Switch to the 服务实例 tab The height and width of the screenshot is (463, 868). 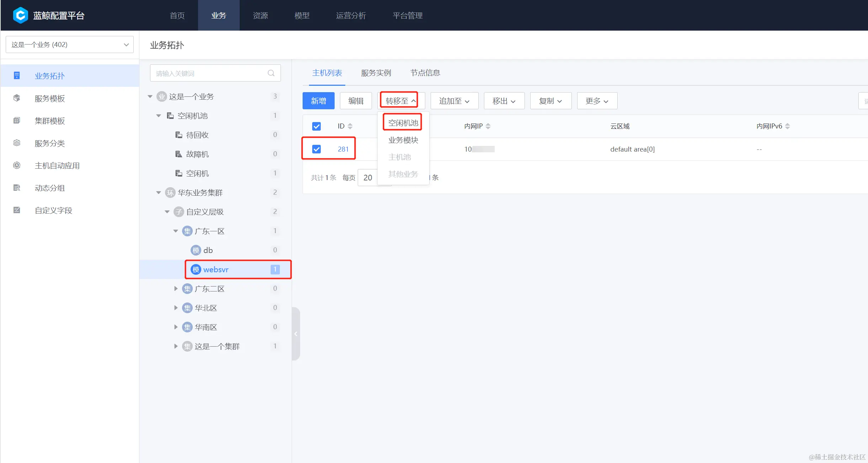(x=376, y=73)
